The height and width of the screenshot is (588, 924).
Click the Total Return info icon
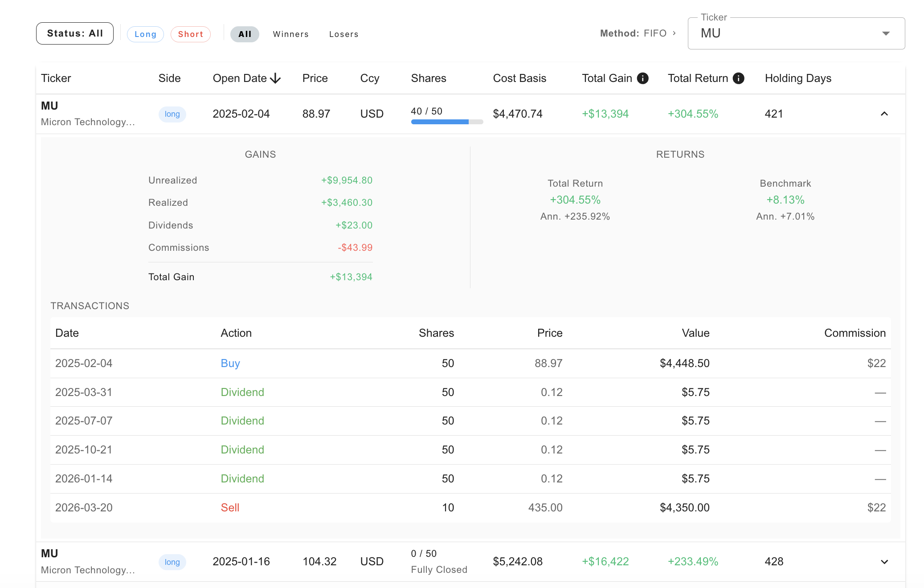click(x=738, y=78)
